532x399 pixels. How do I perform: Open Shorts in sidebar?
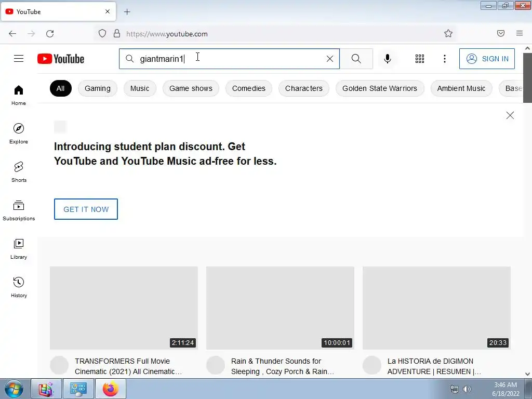pyautogui.click(x=19, y=172)
